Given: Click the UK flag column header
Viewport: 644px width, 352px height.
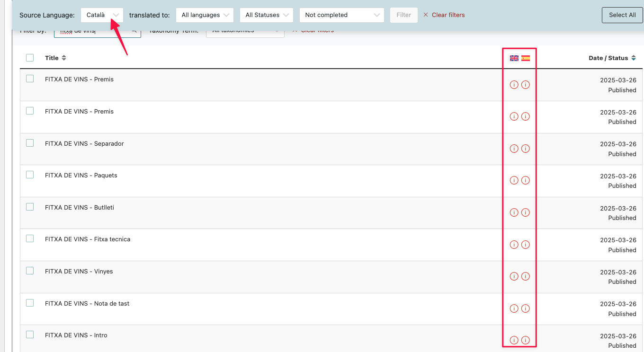Looking at the screenshot, I should pos(514,58).
